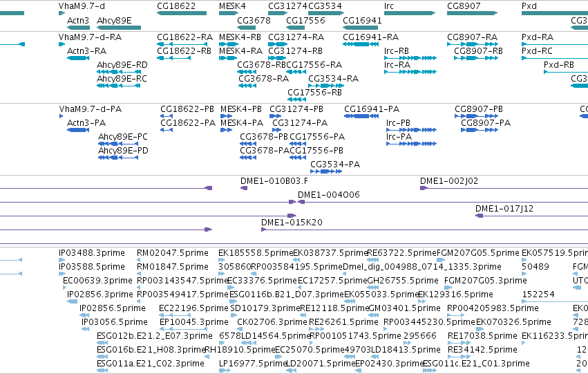Select transcript CG3534-RA
This screenshot has width=588, height=374.
[x=326, y=86]
